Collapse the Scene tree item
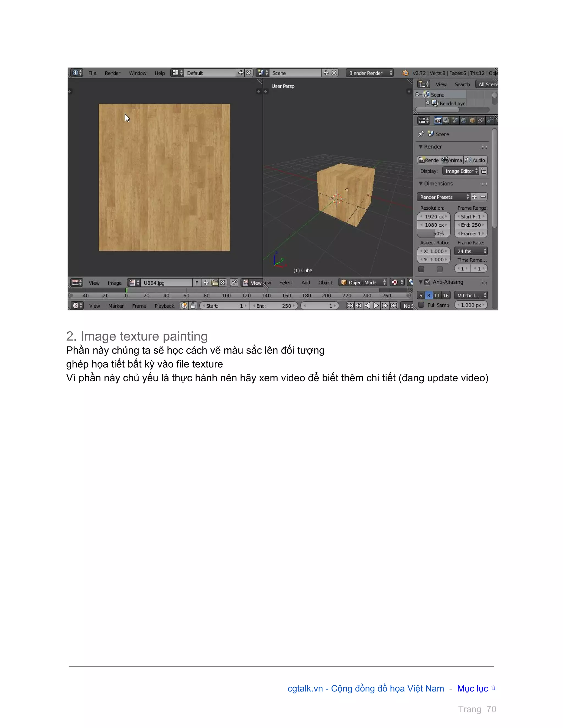Screen dimensions: 563x728 [417, 94]
